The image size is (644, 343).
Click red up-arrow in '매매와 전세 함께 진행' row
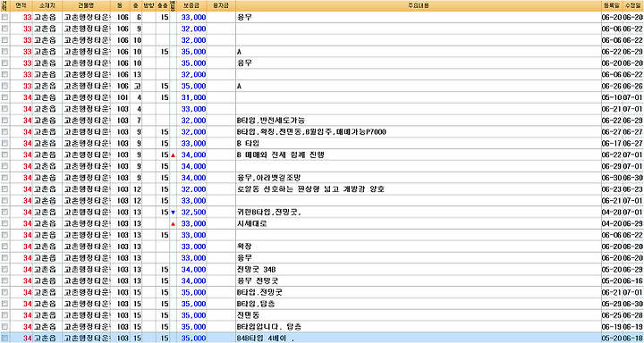(x=173, y=155)
